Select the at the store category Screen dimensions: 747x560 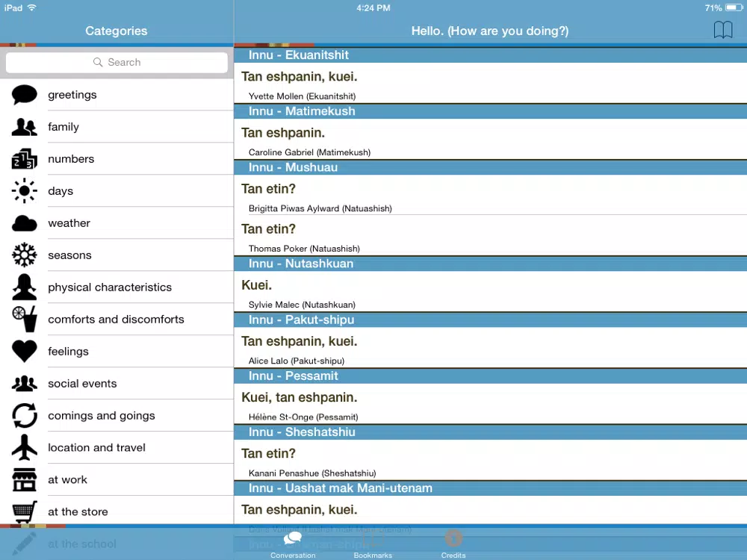tap(117, 512)
